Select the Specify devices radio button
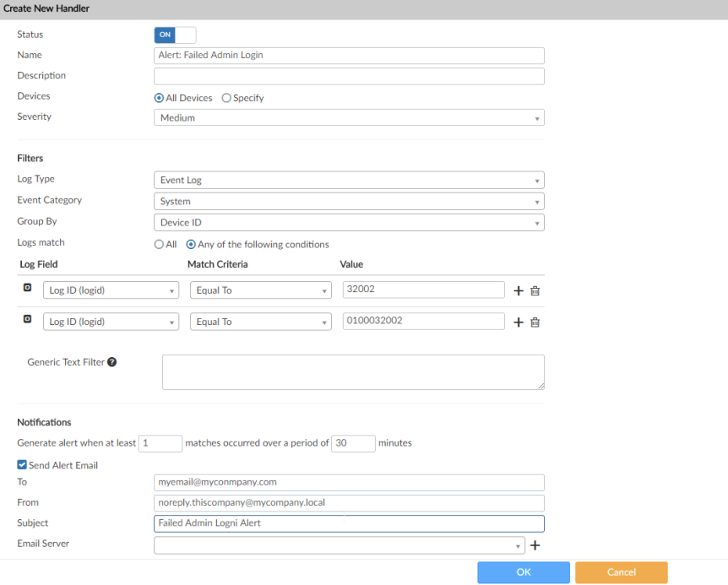The height and width of the screenshot is (585, 728). 226,98
